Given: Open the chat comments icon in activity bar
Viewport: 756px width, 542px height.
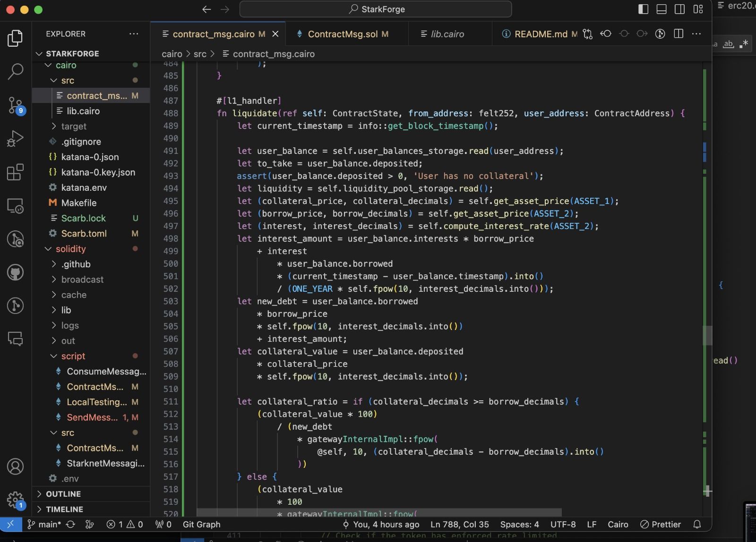Looking at the screenshot, I should tap(15, 339).
